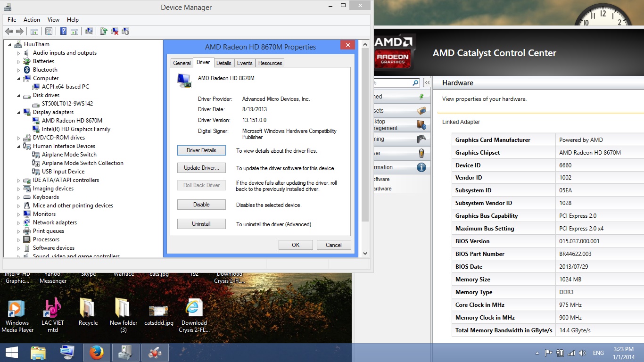This screenshot has height=362, width=644.
Task: Switch to the Details tab
Action: [x=224, y=63]
